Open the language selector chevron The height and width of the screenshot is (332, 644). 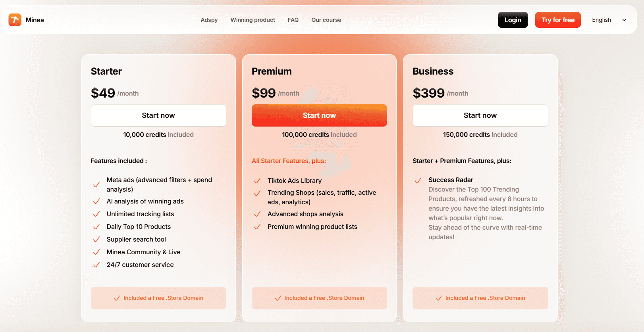(x=624, y=20)
